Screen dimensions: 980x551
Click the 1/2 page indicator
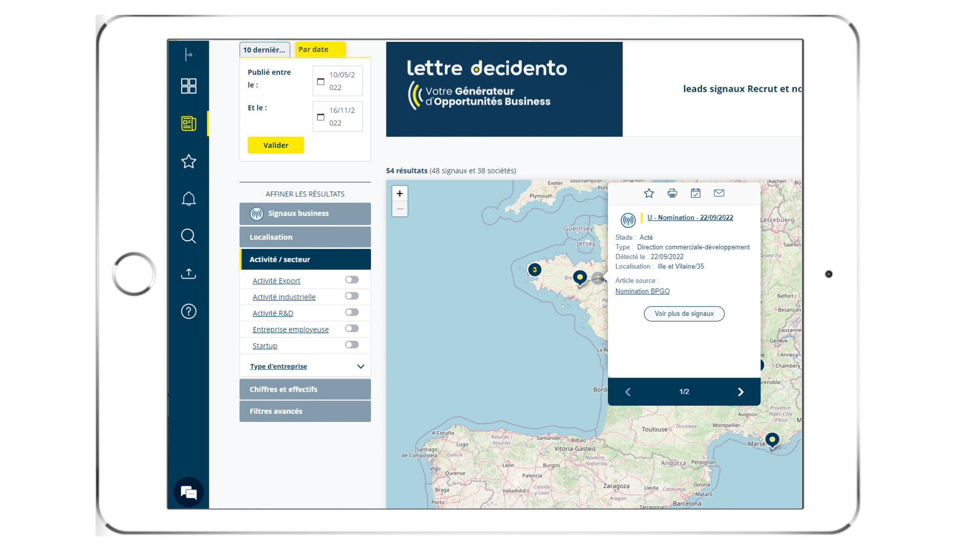(684, 392)
